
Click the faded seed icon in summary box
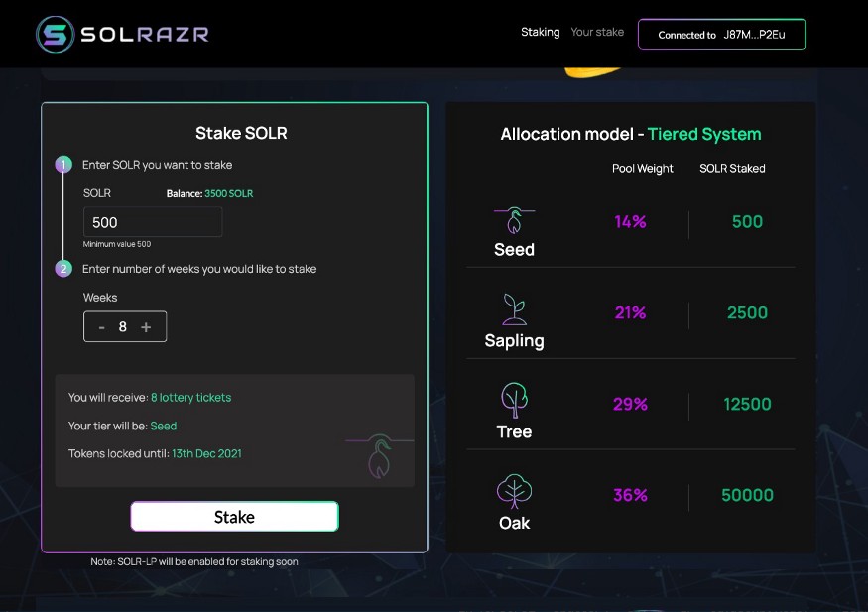380,456
